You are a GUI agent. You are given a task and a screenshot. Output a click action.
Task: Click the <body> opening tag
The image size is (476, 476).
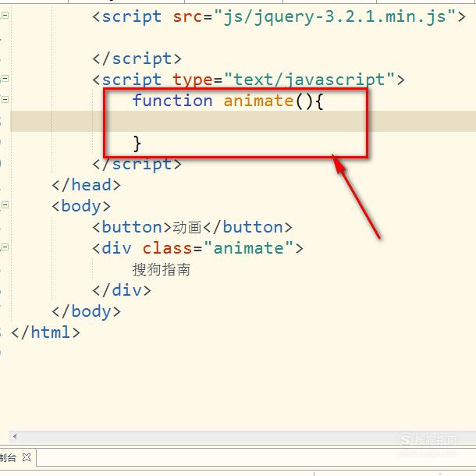click(x=81, y=207)
